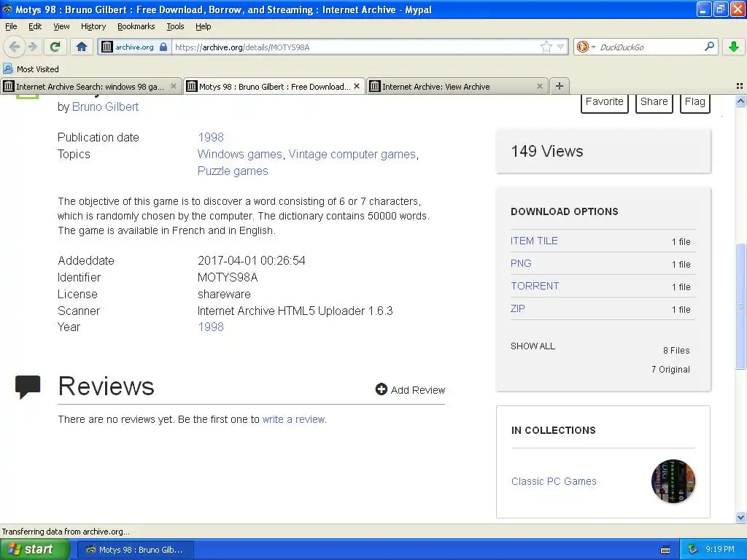Open the Windows games topic
Image resolution: width=747 pixels, height=560 pixels.
[239, 155]
